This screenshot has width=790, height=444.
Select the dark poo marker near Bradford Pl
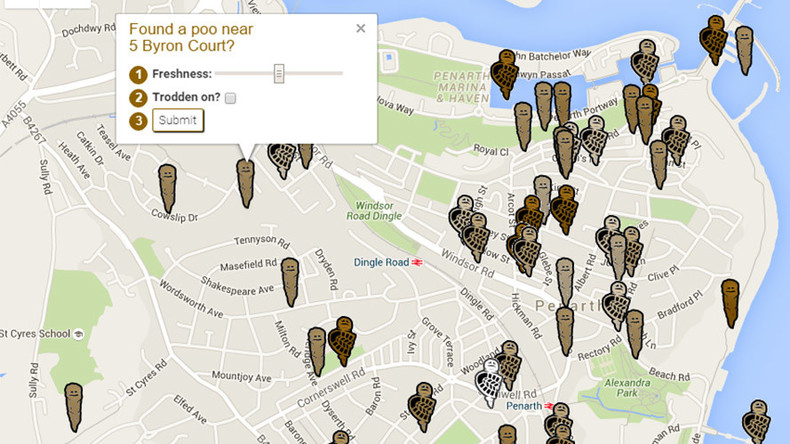[730, 304]
